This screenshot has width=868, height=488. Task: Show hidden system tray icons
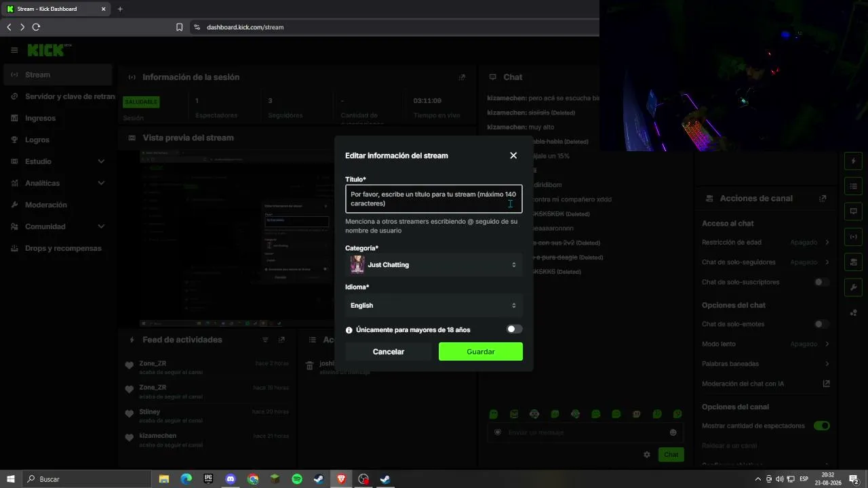[x=758, y=479]
